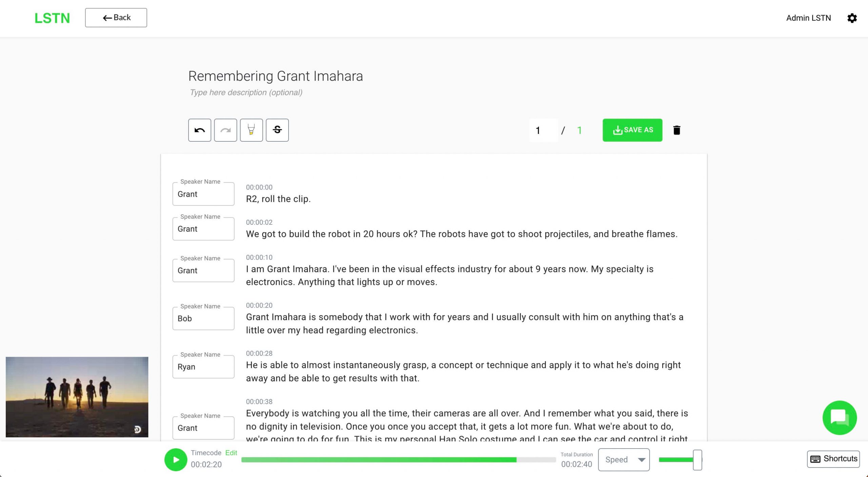Click the 00:00:02 timestamp

[x=259, y=222]
